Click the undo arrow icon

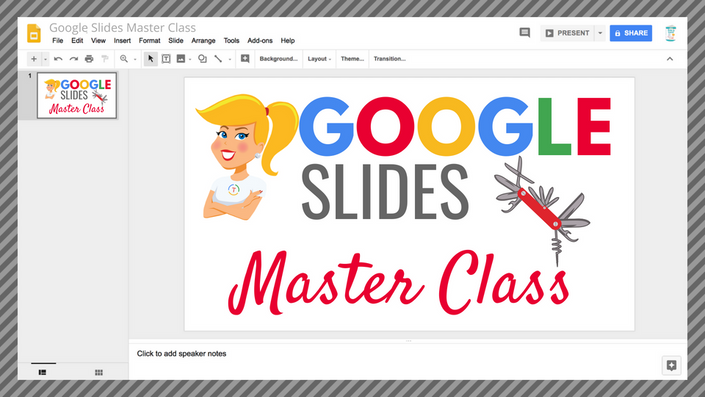click(58, 59)
